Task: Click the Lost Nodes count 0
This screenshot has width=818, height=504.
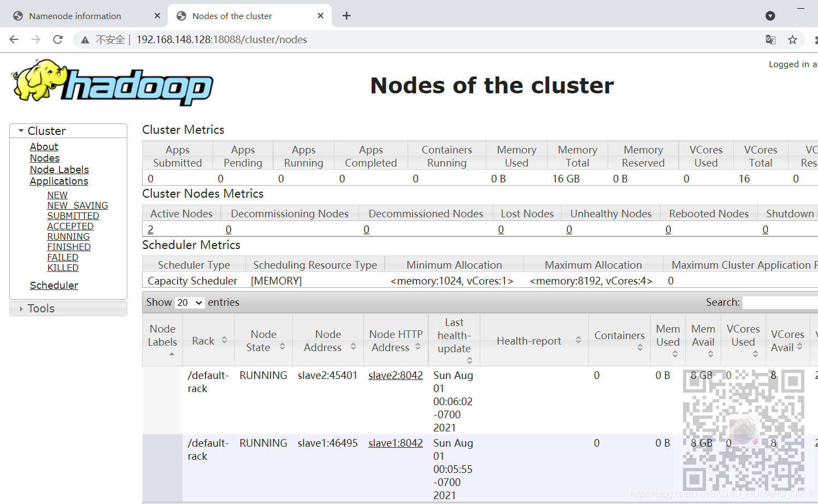Action: point(501,230)
